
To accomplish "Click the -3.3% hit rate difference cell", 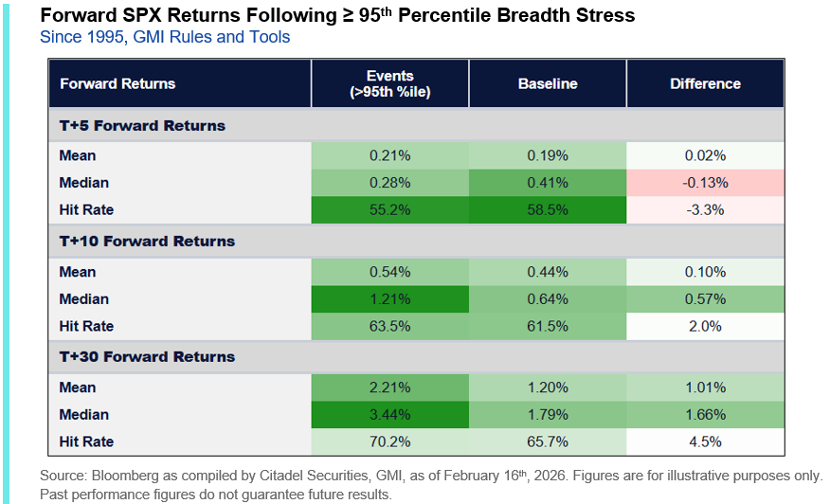I will (x=705, y=210).
